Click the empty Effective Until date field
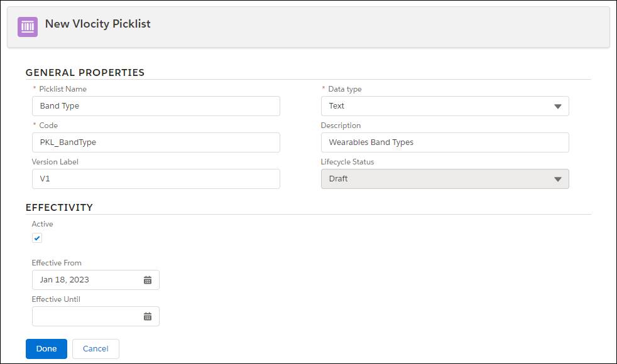The width and height of the screenshot is (617, 364). 96,316
